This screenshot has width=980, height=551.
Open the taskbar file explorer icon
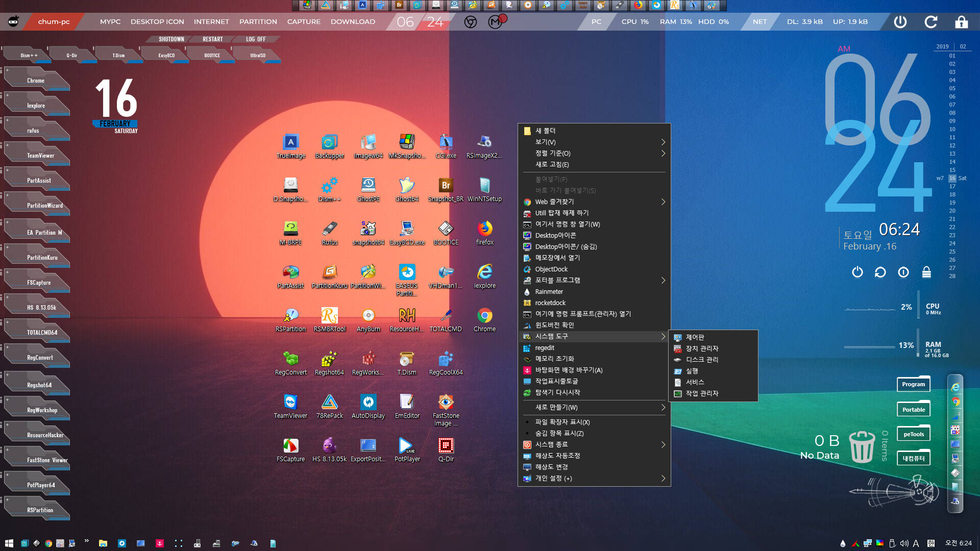pos(103,543)
